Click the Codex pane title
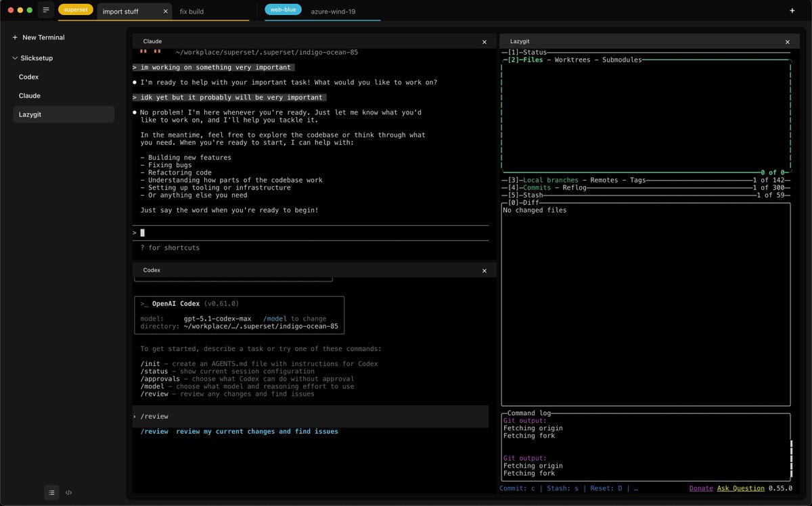 (x=152, y=271)
